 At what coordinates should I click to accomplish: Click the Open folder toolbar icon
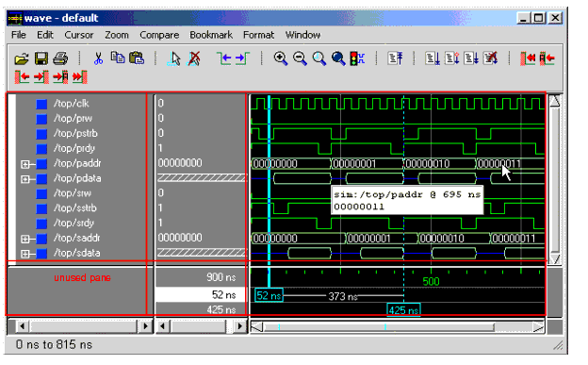[x=22, y=58]
